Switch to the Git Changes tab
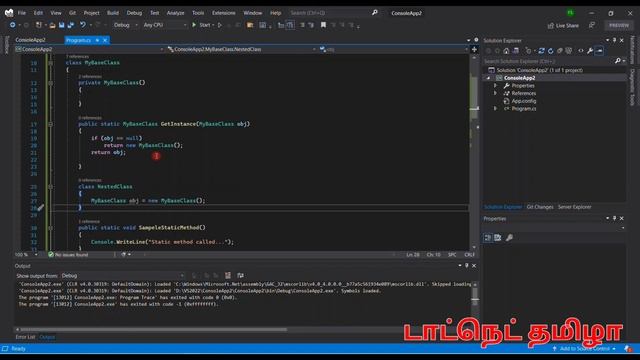The height and width of the screenshot is (360, 640). pyautogui.click(x=540, y=207)
